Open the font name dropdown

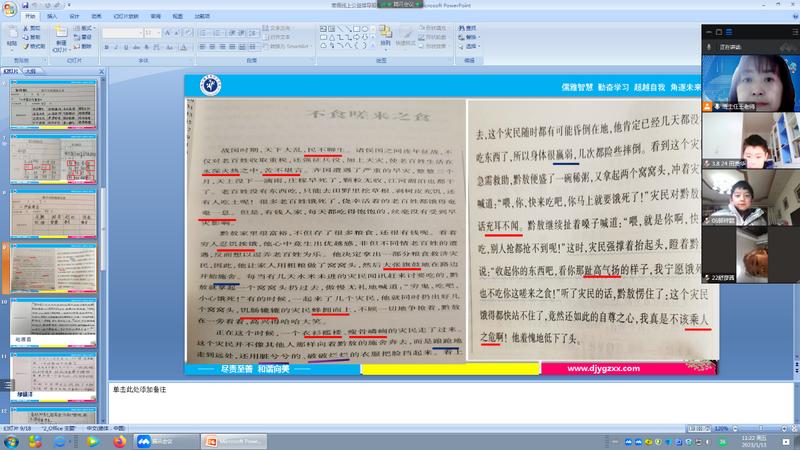pyautogui.click(x=139, y=33)
